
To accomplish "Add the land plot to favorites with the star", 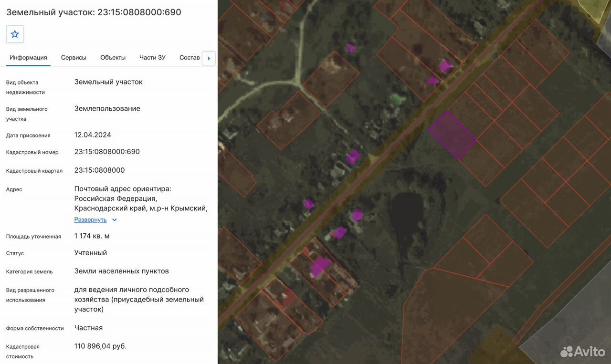I will point(15,34).
